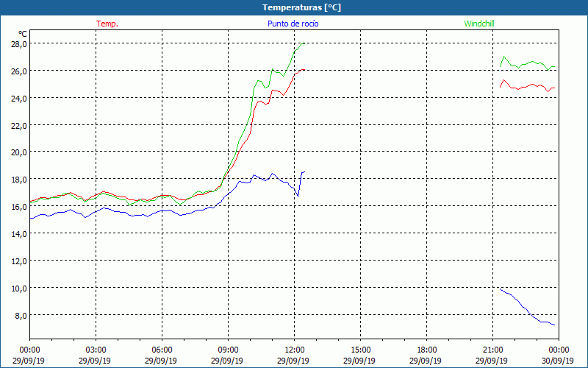Click the 30/09/19 date label

click(558, 361)
